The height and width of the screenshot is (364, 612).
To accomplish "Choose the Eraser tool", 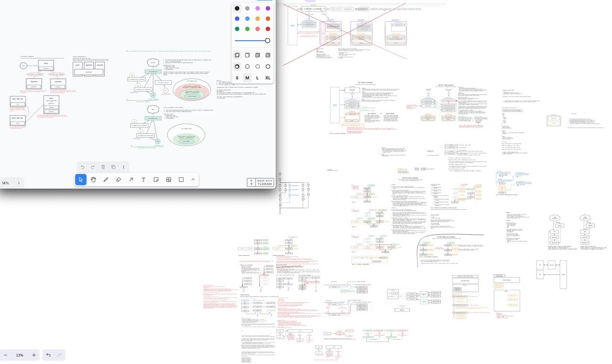I will point(119,180).
